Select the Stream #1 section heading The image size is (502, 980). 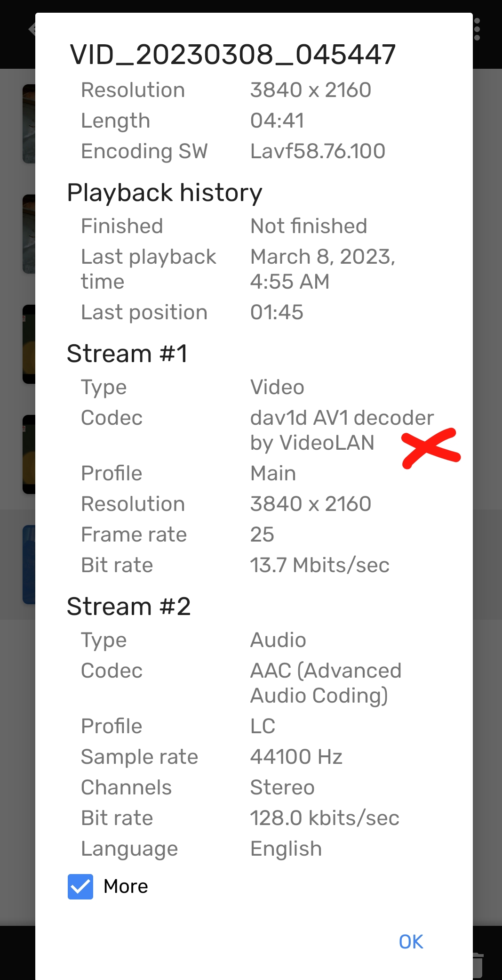(127, 353)
